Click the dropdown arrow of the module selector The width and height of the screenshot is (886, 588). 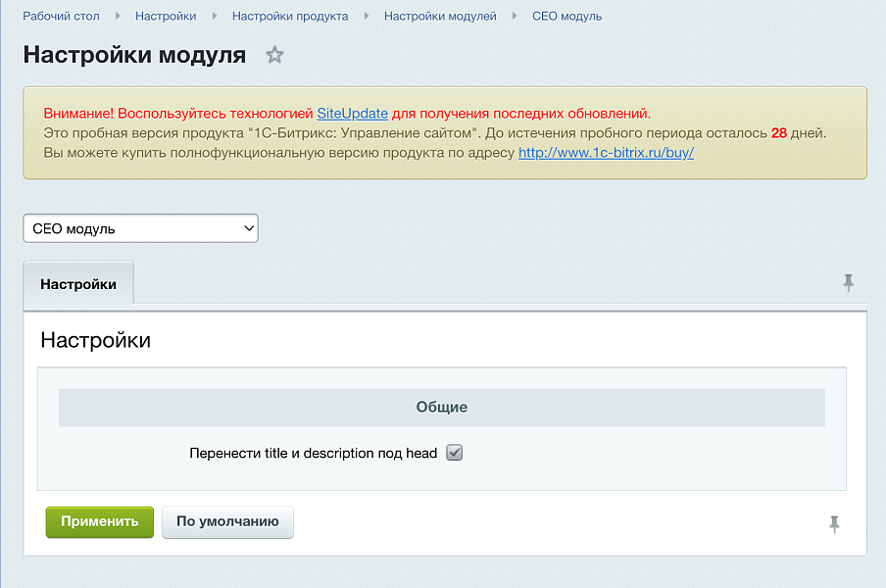pos(247,227)
